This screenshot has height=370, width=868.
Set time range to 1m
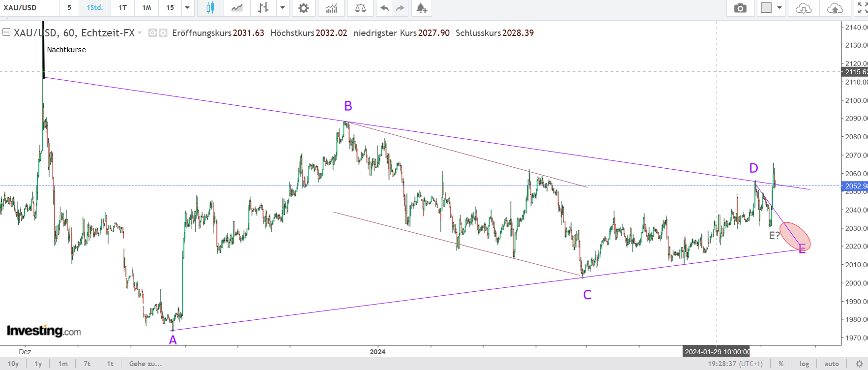[x=63, y=364]
